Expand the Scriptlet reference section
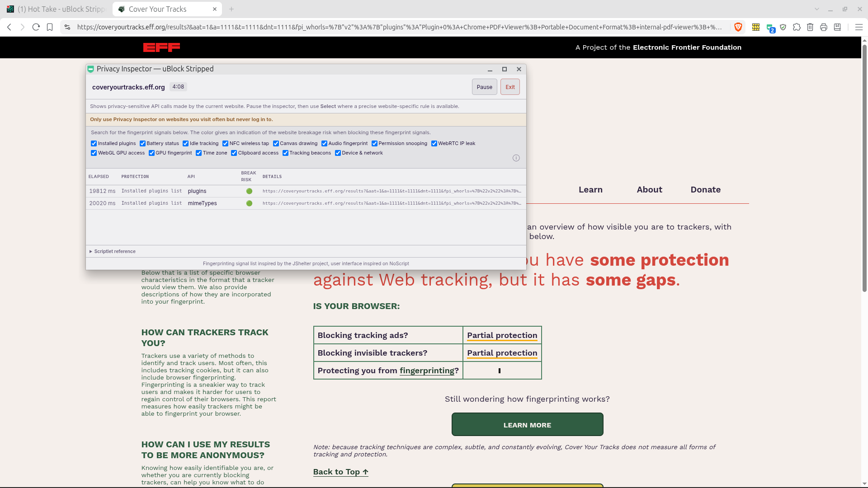The width and height of the screenshot is (868, 488). (x=113, y=251)
